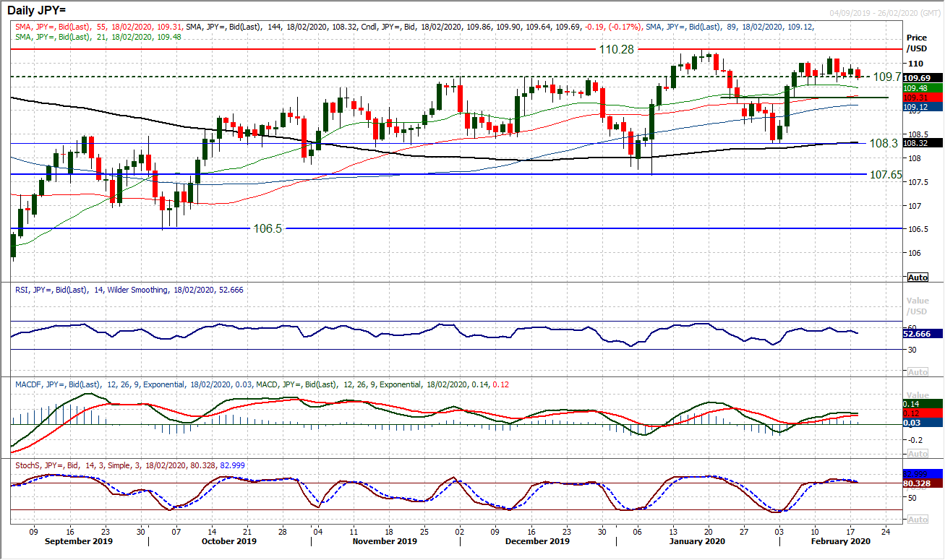
Task: Click the 110.28 resistance level label
Action: click(x=616, y=49)
